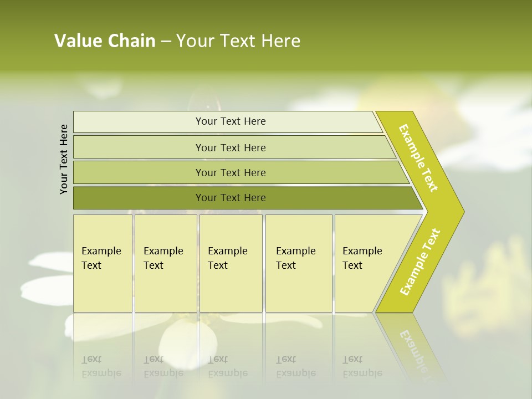
Task: Select the first 'Example Text' box
Action: [103, 263]
